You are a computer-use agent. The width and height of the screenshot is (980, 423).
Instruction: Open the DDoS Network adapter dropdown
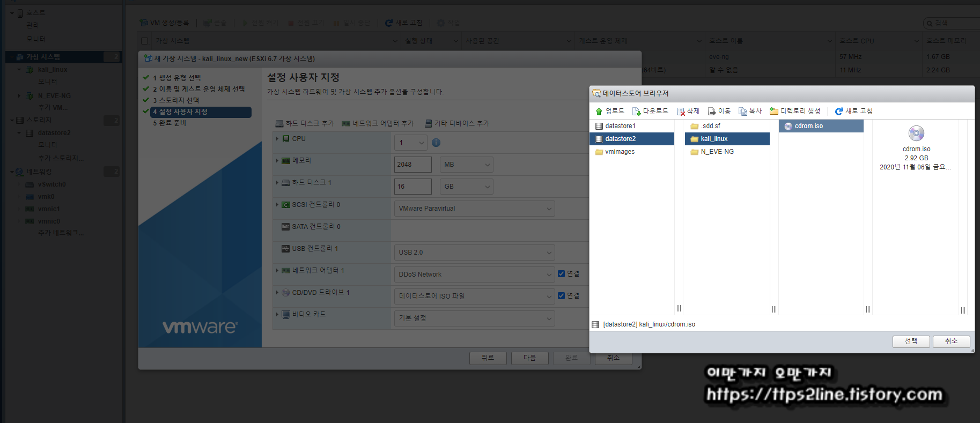point(474,274)
